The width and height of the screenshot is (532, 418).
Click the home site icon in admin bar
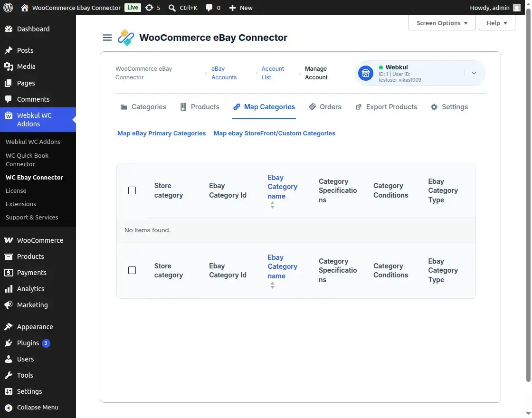click(x=24, y=8)
